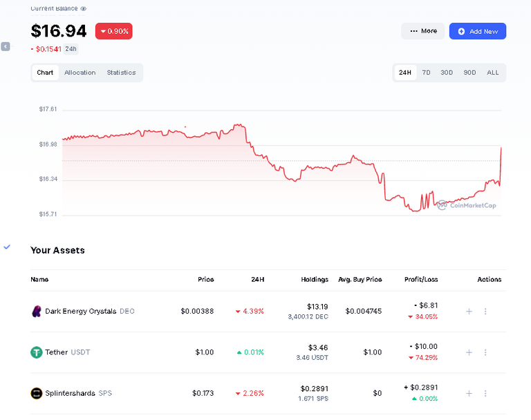This screenshot has width=531, height=420.
Task: Open more actions for Splintershards row
Action: coord(485,393)
